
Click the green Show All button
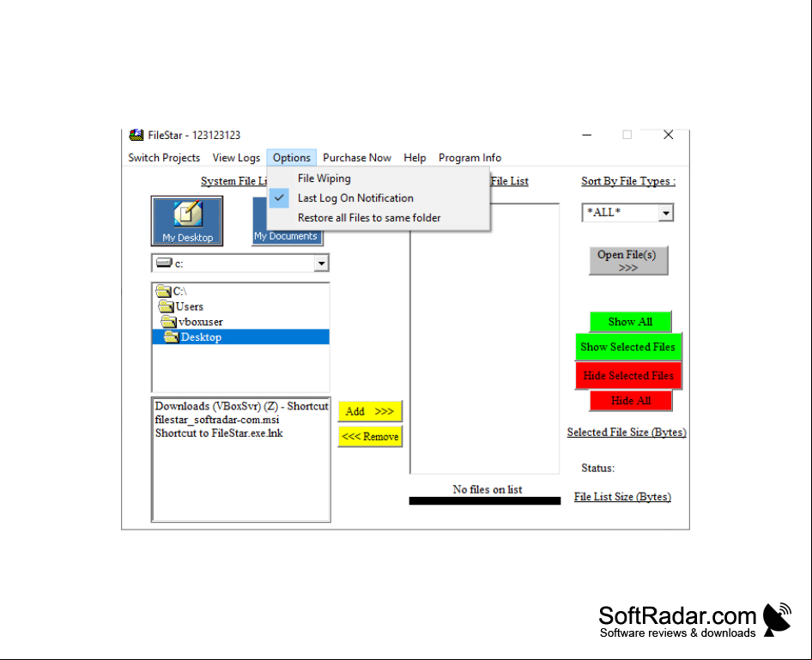[630, 322]
